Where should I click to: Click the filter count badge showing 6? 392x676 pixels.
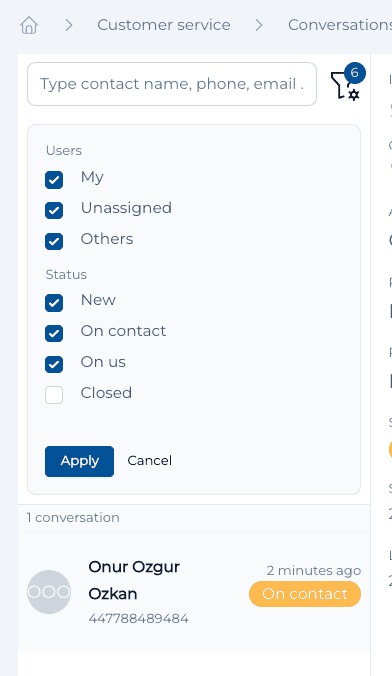point(354,73)
